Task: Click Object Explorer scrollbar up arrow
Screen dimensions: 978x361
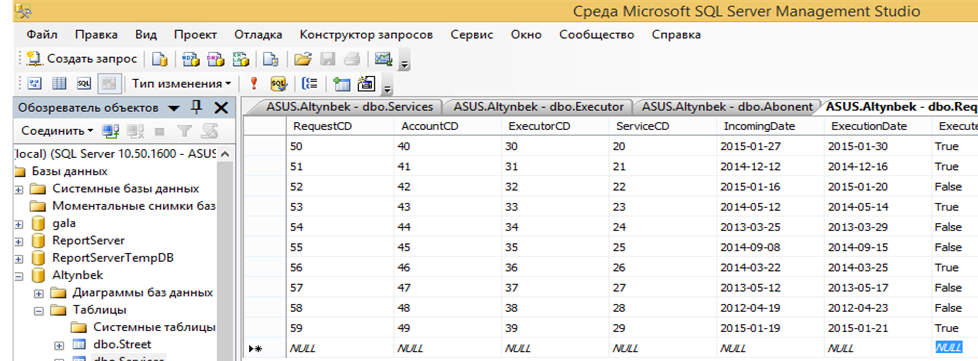Action: [x=225, y=154]
